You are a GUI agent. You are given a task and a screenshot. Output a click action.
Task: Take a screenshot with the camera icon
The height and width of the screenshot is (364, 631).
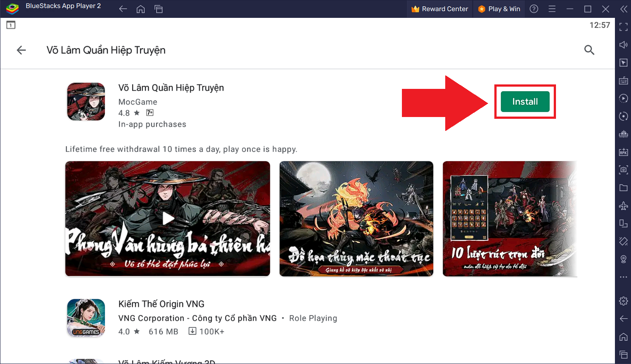(623, 170)
